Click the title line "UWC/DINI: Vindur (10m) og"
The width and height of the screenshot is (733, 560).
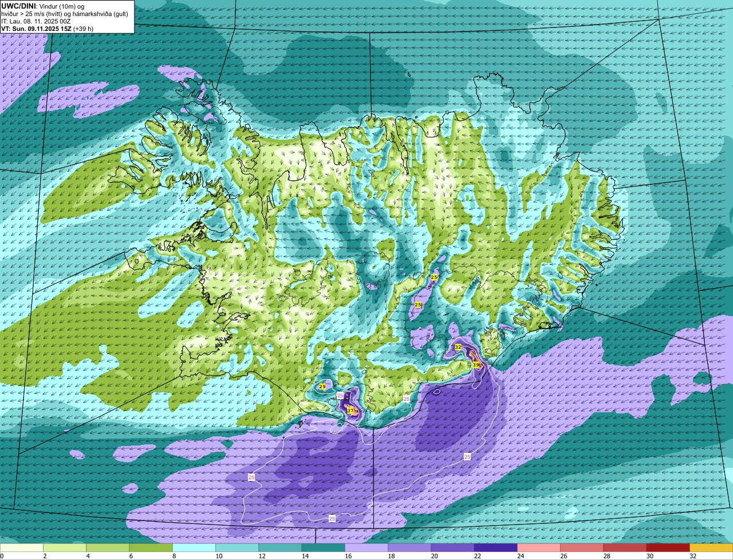click(43, 6)
